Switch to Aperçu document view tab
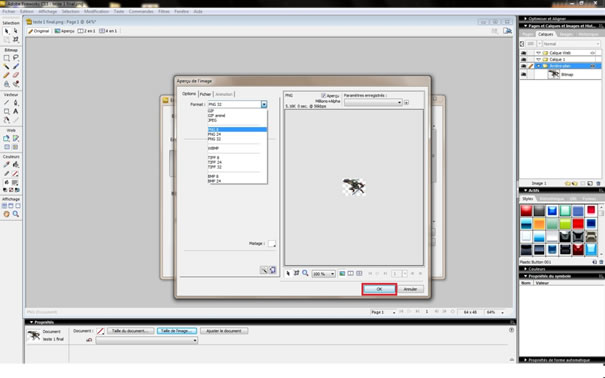605x378 pixels. pyautogui.click(x=64, y=31)
